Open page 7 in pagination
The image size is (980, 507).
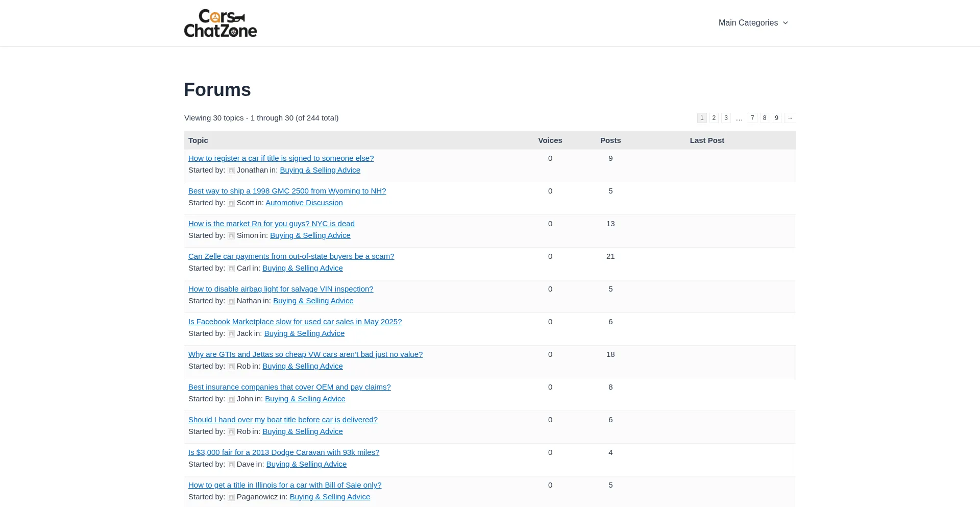[x=752, y=118]
